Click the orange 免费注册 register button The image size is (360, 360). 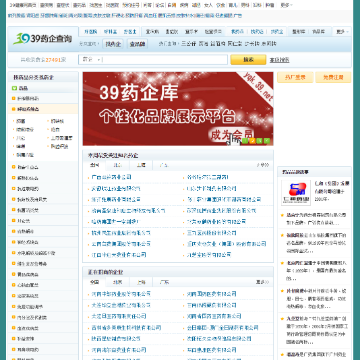click(333, 77)
